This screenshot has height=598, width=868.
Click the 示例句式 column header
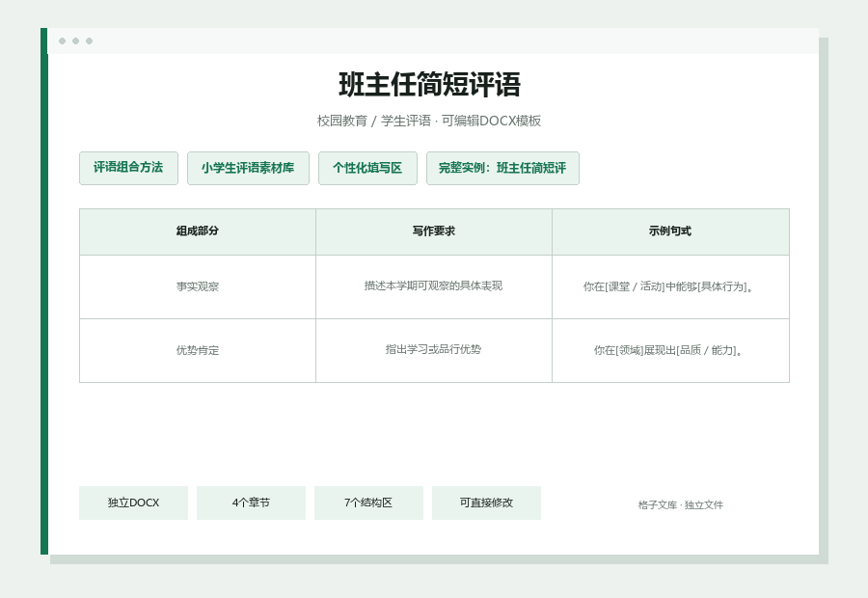pos(670,231)
